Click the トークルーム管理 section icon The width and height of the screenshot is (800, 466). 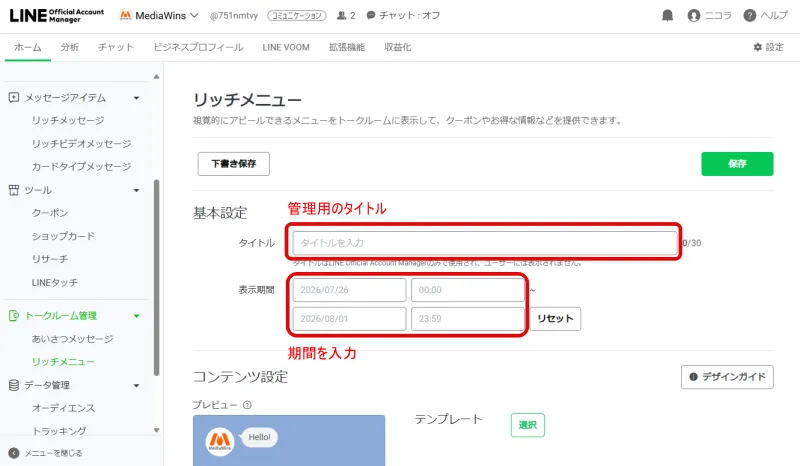coord(14,315)
